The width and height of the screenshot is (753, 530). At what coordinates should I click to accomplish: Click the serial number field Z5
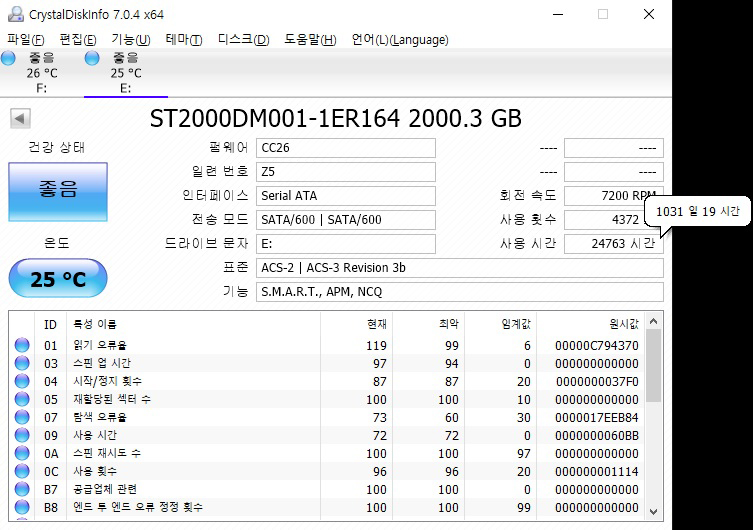(x=346, y=172)
